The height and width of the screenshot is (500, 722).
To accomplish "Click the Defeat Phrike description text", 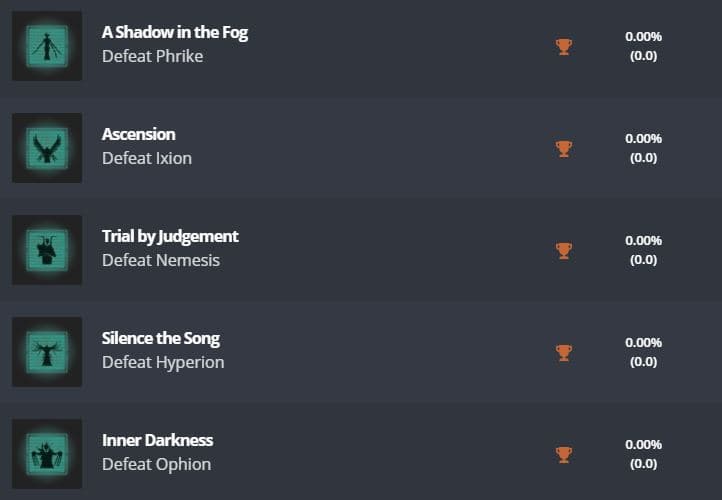I will pos(152,57).
